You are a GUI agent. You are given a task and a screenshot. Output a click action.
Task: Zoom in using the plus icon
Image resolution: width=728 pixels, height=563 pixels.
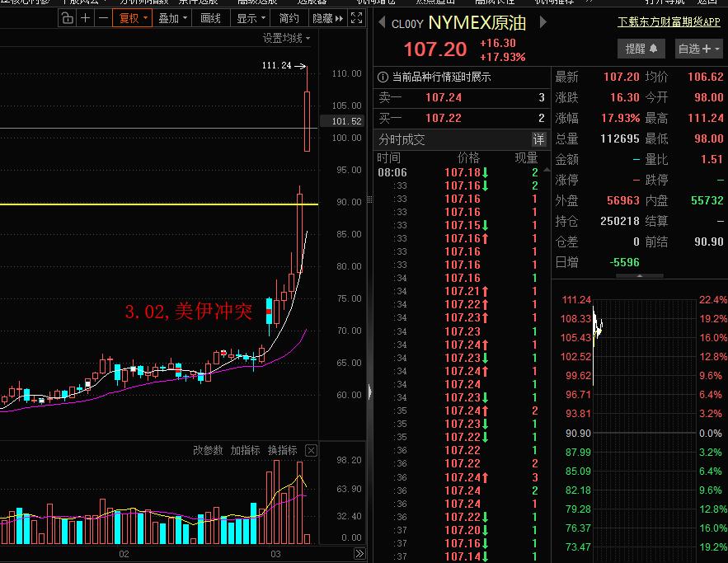(85, 17)
